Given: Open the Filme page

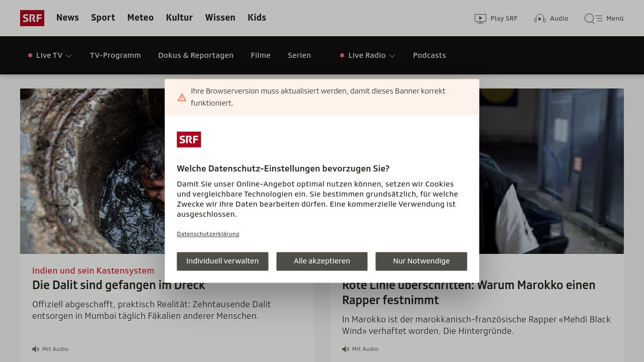Looking at the screenshot, I should (261, 55).
